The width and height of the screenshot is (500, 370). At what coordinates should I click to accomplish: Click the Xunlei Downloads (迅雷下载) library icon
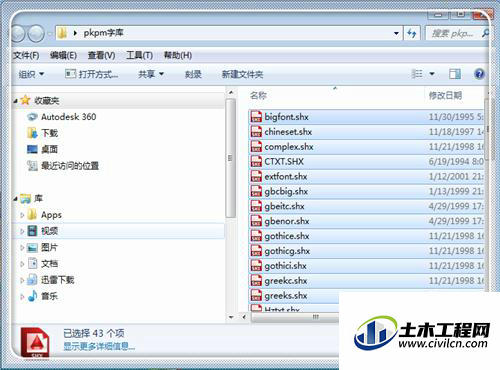(32, 280)
